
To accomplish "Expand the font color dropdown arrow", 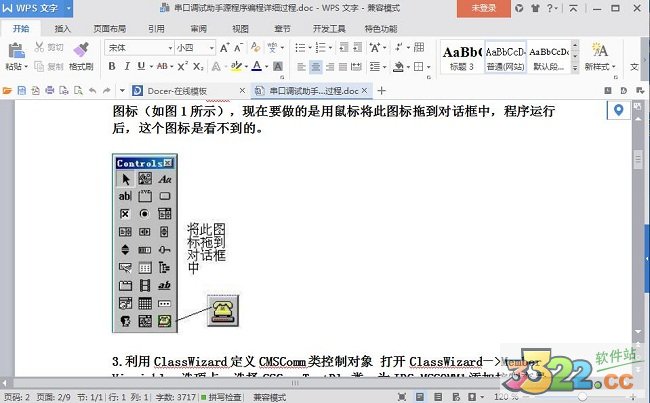I will coord(267,66).
